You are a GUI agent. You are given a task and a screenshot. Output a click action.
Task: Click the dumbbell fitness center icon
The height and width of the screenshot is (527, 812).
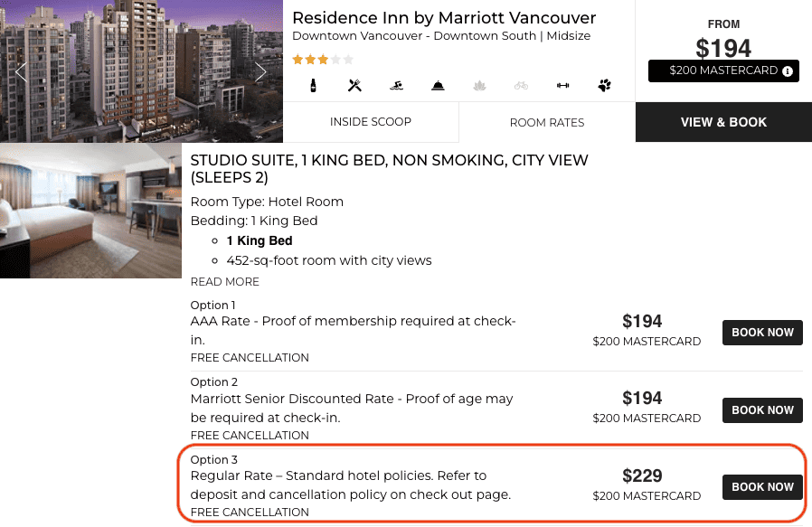[562, 86]
